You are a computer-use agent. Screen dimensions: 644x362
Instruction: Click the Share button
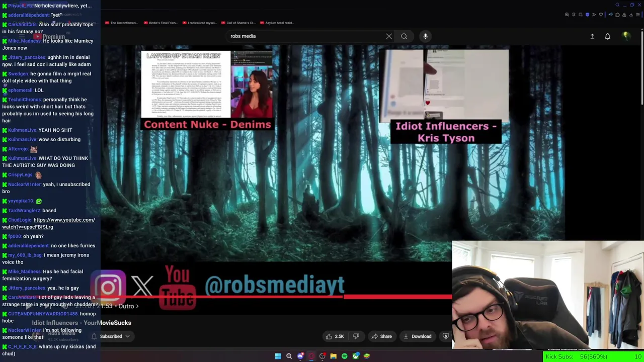(381, 336)
